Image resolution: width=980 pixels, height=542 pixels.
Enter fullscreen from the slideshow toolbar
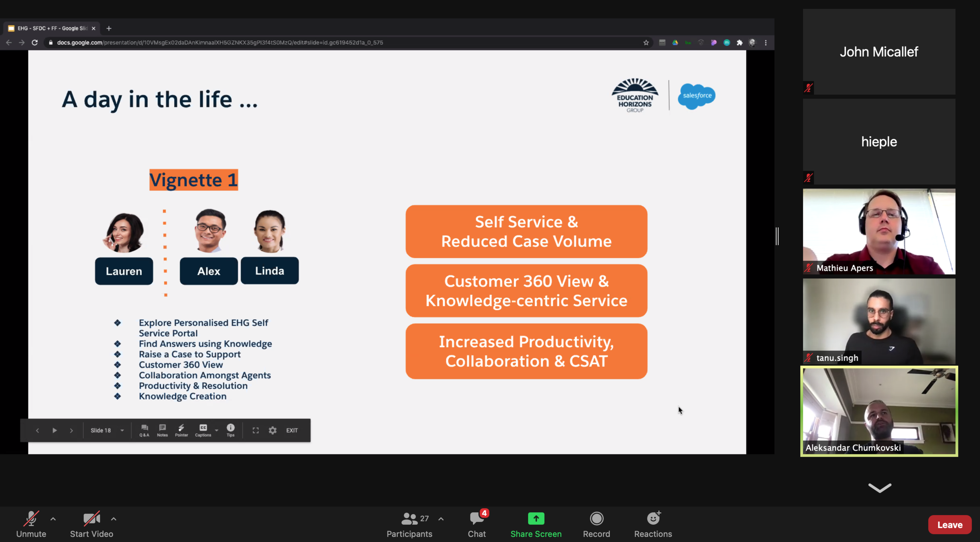(256, 430)
